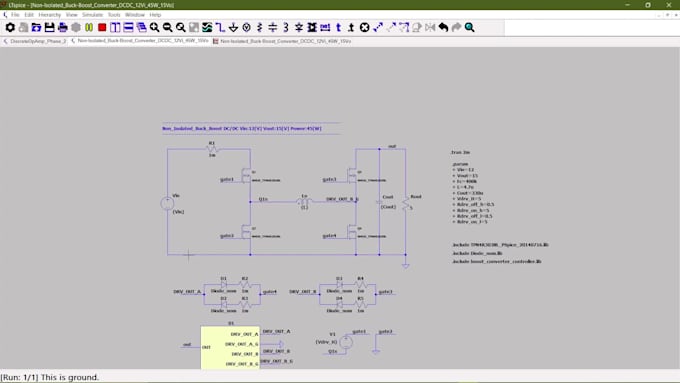This screenshot has height=383, width=680.
Task: Add a SPICE directive
Action: (x=351, y=27)
